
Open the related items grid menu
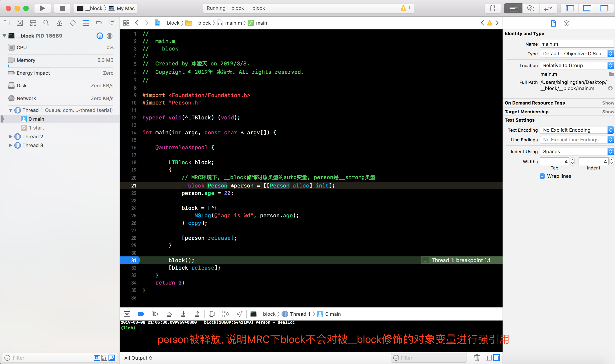click(x=126, y=23)
